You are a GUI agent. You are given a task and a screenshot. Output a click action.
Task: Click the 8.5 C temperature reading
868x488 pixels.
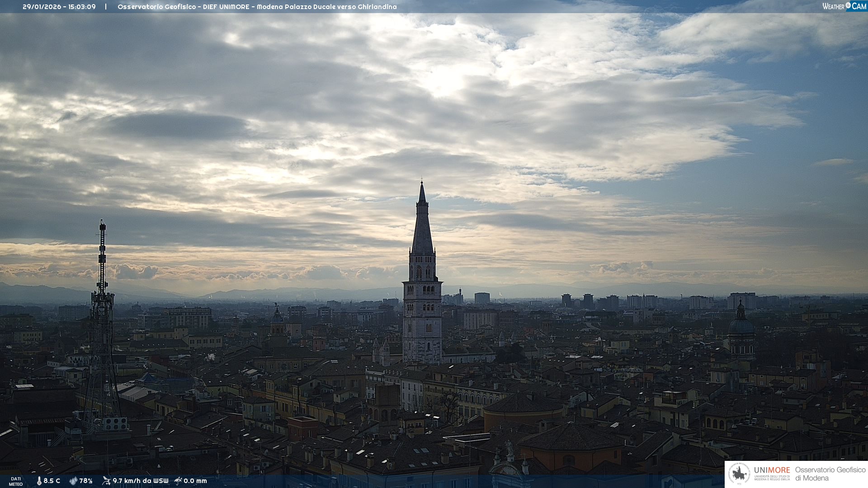[52, 481]
